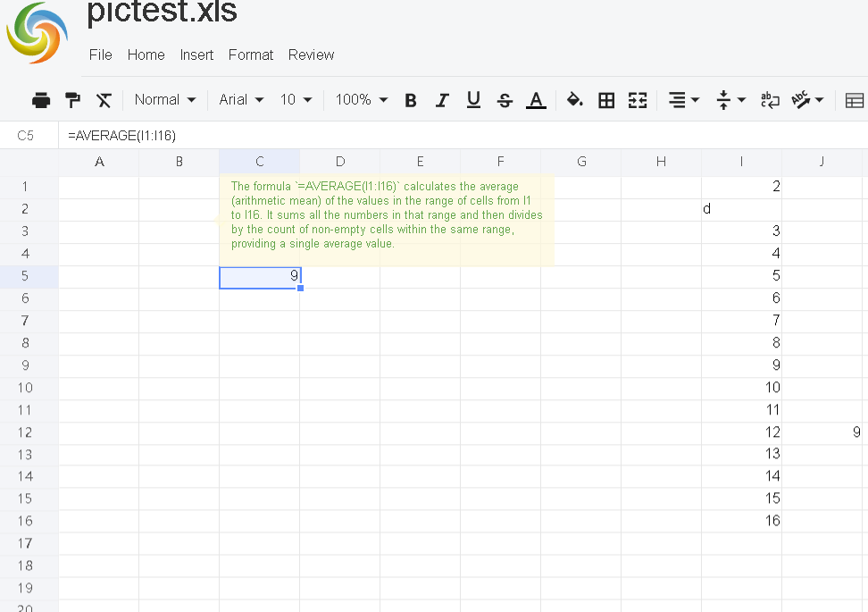Click the Print icon
The image size is (868, 612).
click(41, 100)
